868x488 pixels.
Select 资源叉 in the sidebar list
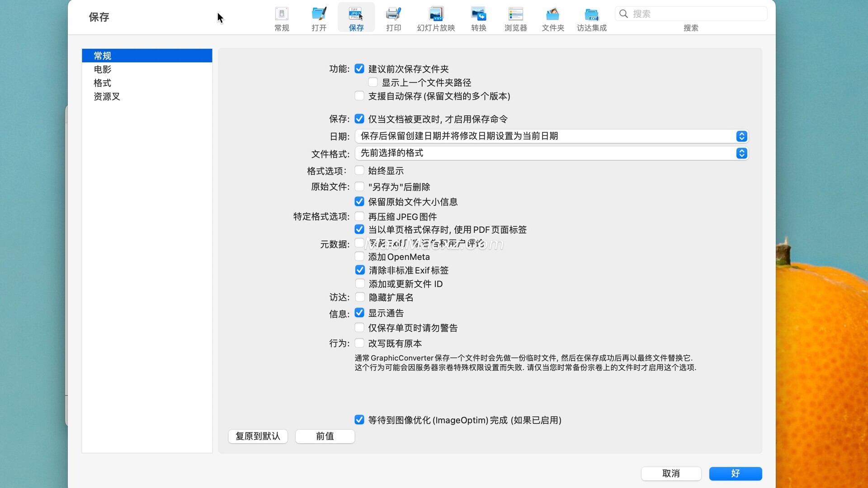coord(107,96)
